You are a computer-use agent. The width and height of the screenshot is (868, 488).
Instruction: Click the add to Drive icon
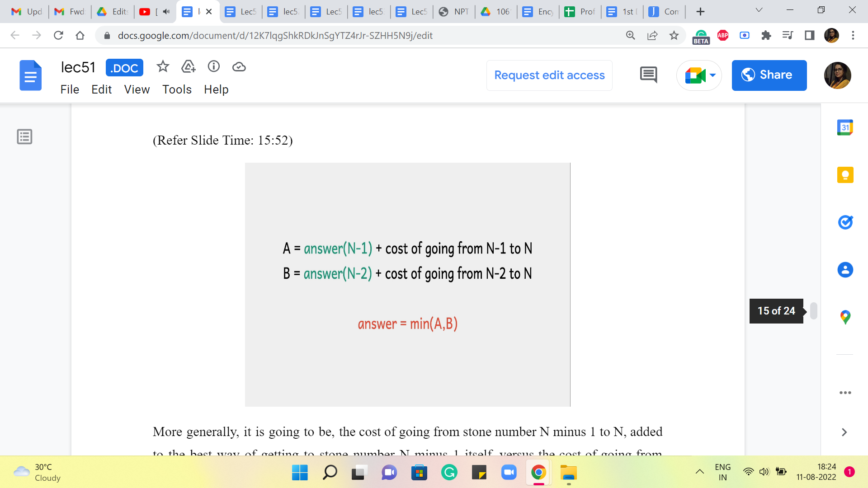pos(188,67)
